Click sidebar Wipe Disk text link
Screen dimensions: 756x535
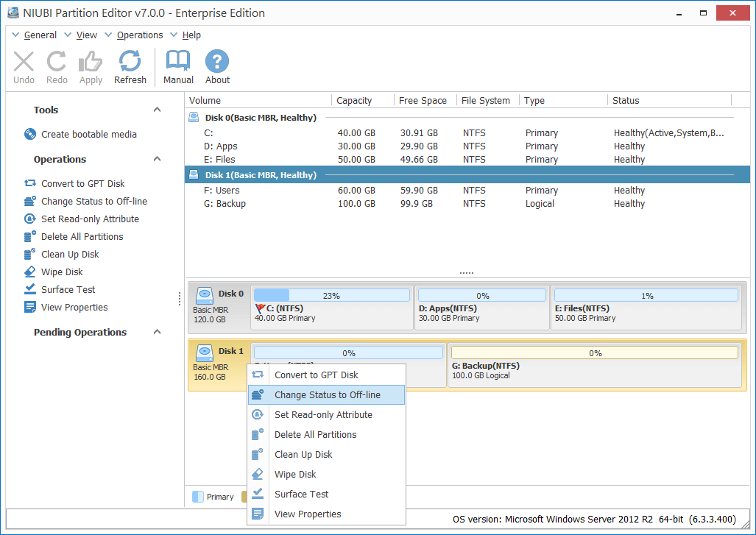(x=62, y=272)
